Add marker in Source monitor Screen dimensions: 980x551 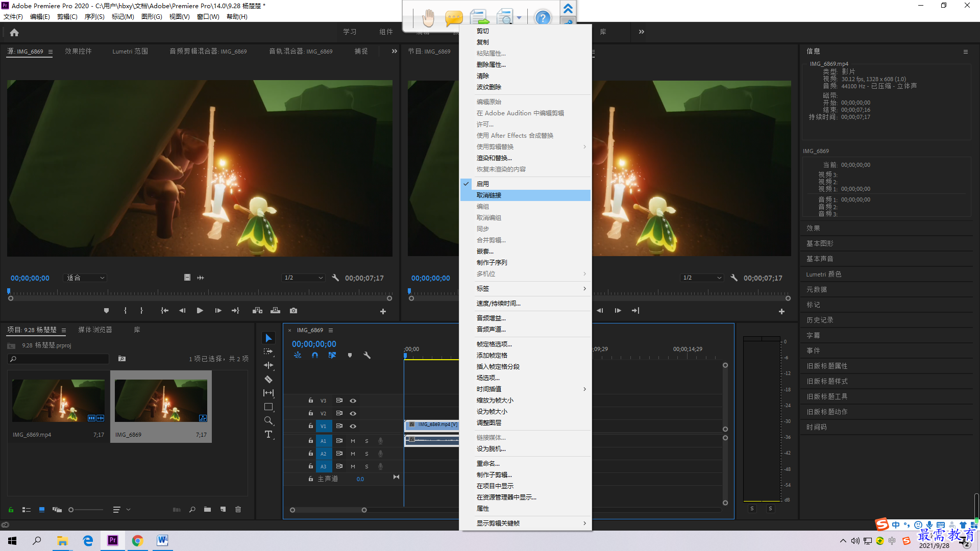(x=106, y=311)
